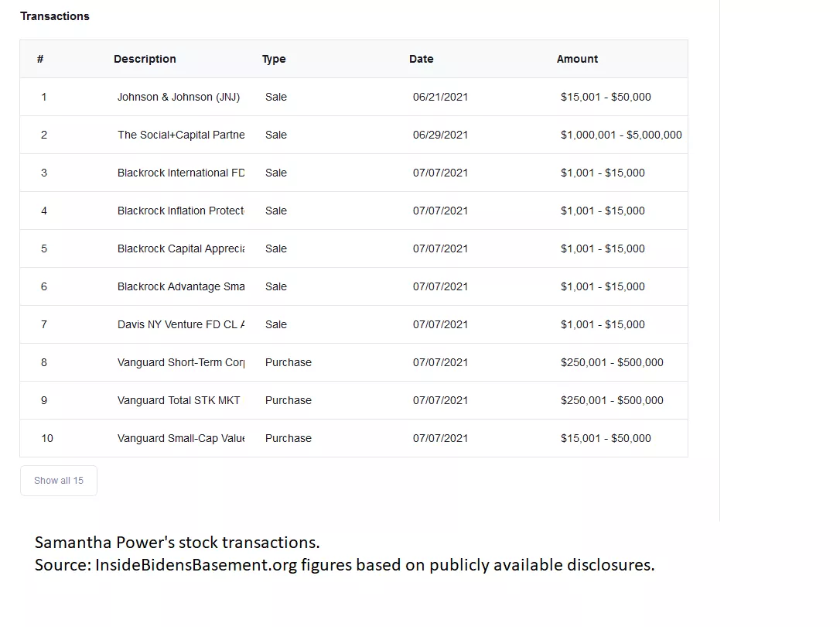Click the Vanguard Short-Term Corp description
The width and height of the screenshot is (840, 627).
tap(181, 362)
